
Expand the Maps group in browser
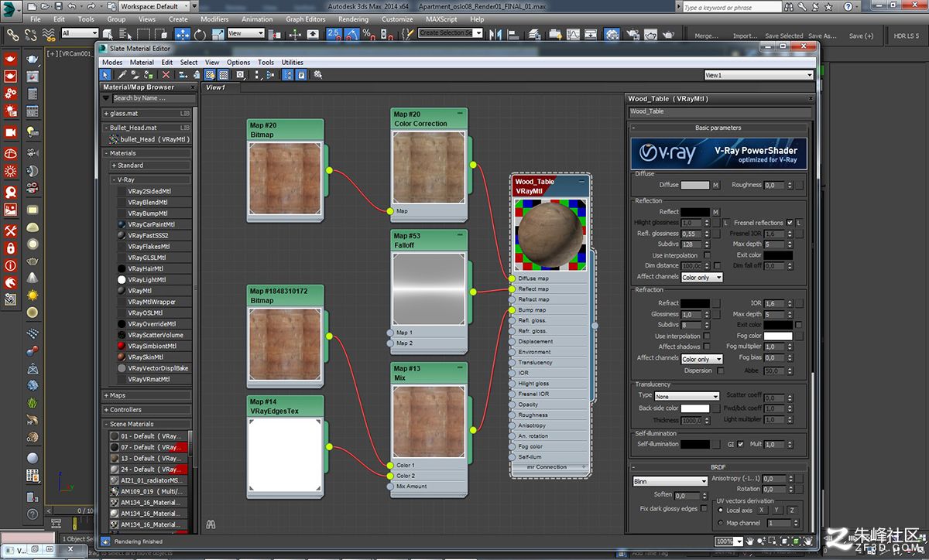click(x=147, y=395)
